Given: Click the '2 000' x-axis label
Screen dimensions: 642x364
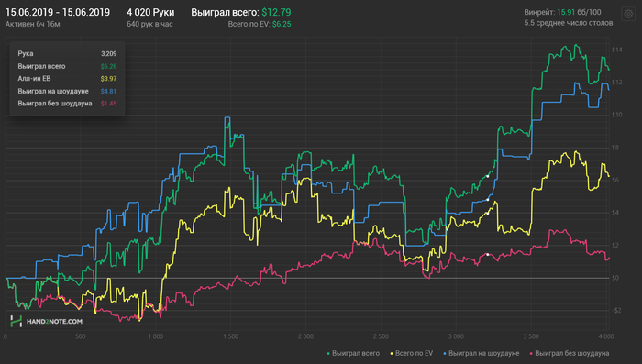Looking at the screenshot, I should coord(305,336).
